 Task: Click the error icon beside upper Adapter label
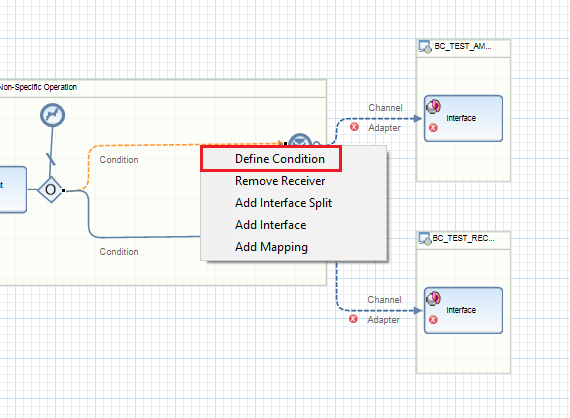[354, 127]
